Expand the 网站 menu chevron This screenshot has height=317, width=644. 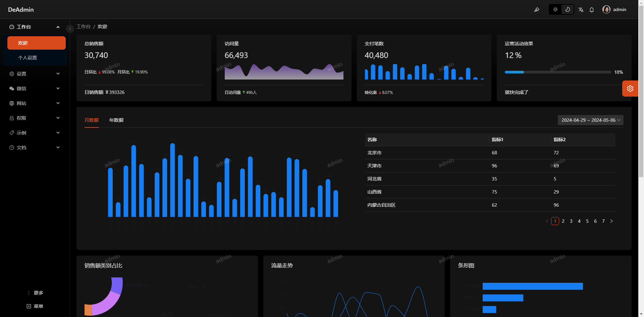click(58, 103)
